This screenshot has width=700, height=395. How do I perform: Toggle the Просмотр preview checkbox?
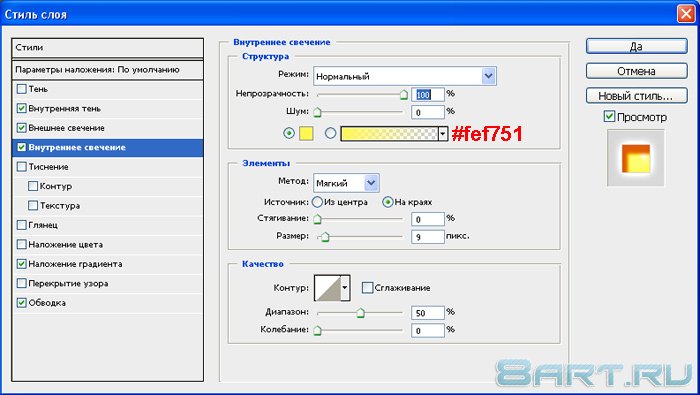[x=609, y=116]
